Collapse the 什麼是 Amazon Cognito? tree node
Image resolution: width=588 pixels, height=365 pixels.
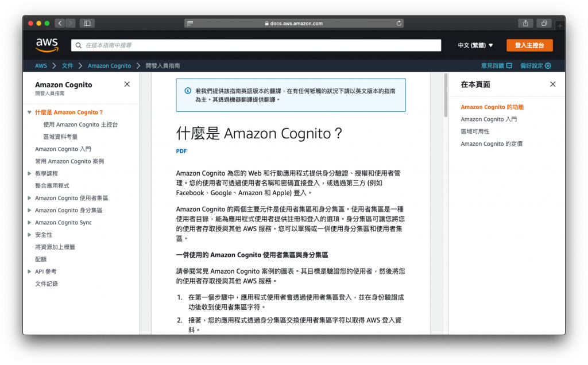point(29,112)
